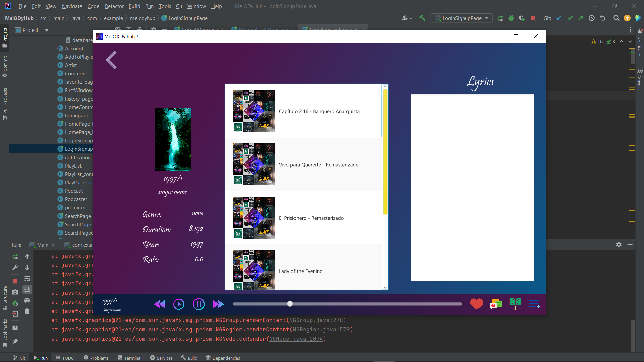The width and height of the screenshot is (644, 362).
Task: Go back using the arrow in the player
Action: tap(111, 60)
